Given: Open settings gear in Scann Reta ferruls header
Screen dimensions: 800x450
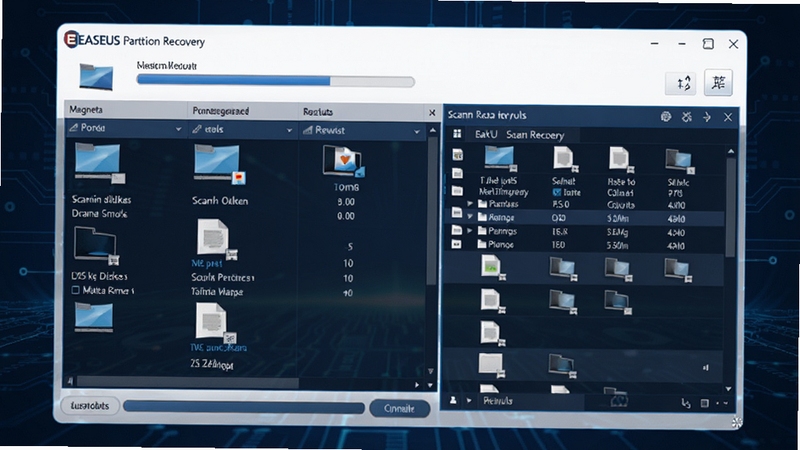Looking at the screenshot, I should point(665,117).
